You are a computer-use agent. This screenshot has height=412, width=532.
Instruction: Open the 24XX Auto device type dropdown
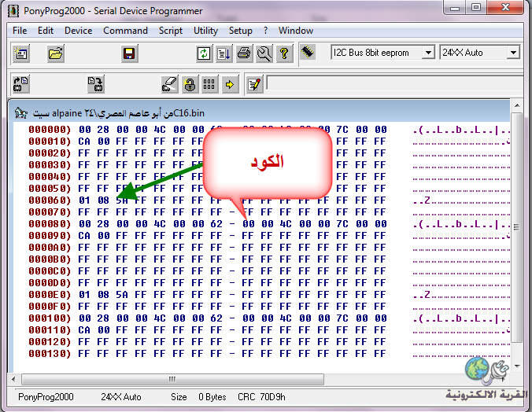(x=513, y=53)
